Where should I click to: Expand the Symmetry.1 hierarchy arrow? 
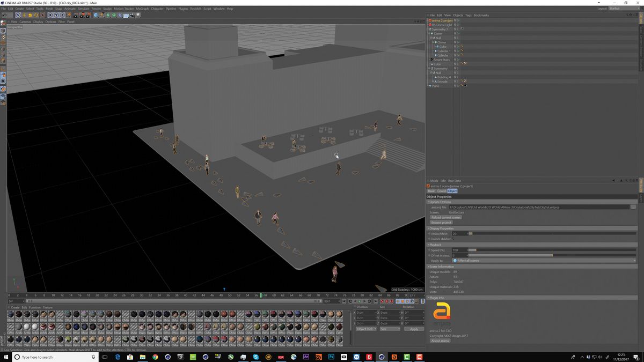pyautogui.click(x=428, y=29)
